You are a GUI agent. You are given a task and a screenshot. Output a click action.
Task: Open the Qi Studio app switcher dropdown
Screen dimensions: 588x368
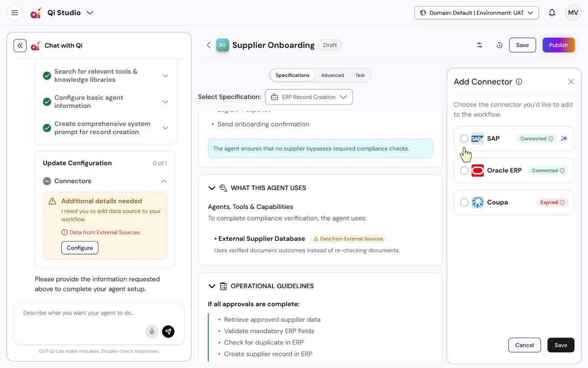[90, 13]
